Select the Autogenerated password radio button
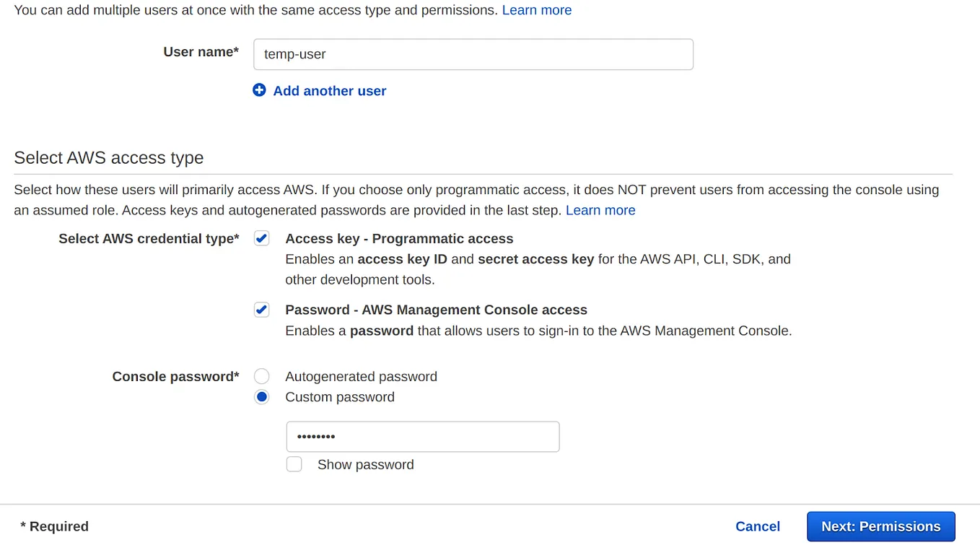 261,375
